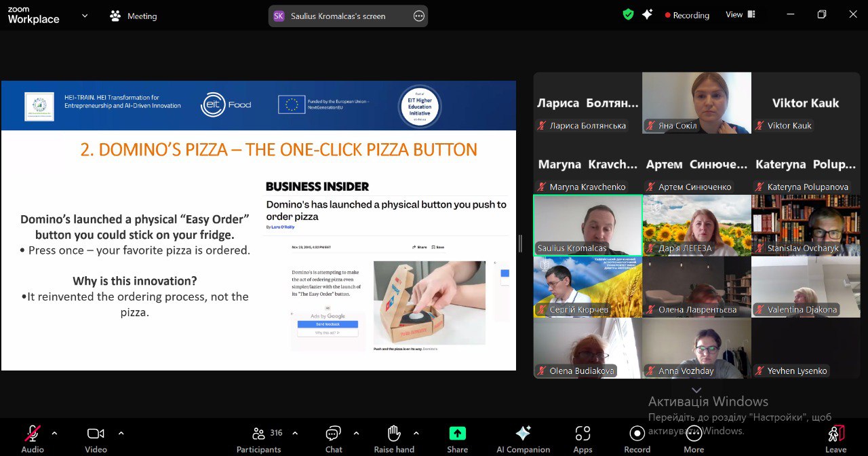The height and width of the screenshot is (456, 868).
Task: Open the Participants panel
Action: pos(258,438)
